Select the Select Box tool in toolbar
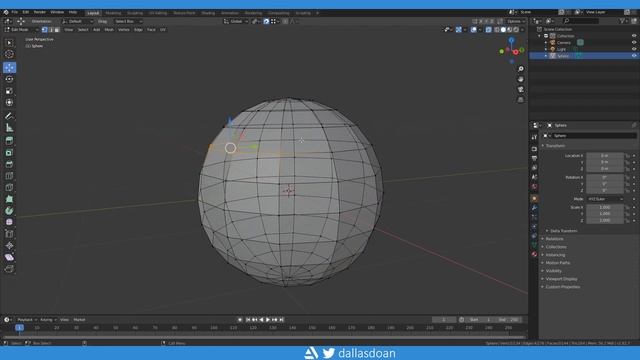Screen dimensions: 640x360 pyautogui.click(x=9, y=43)
